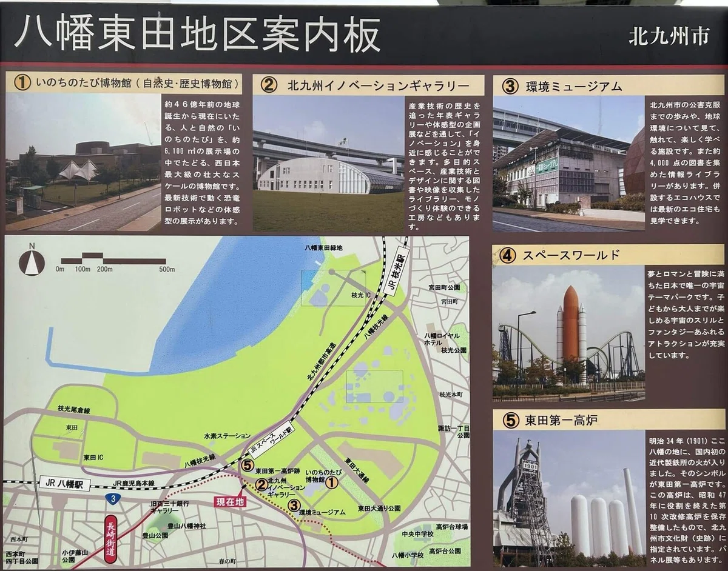
Task: Select map marker 5 near 東田第一高炉跡 label
Action: (246, 466)
